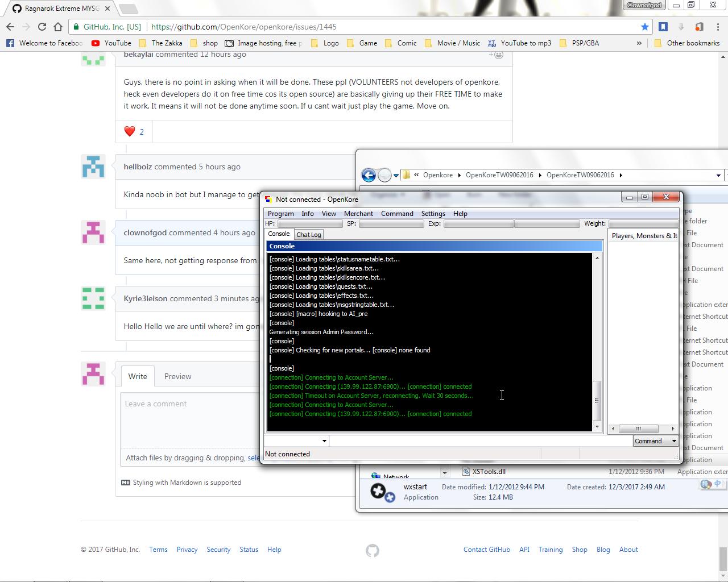The width and height of the screenshot is (728, 582).
Task: Click the wxstart application icon
Action: (382, 492)
